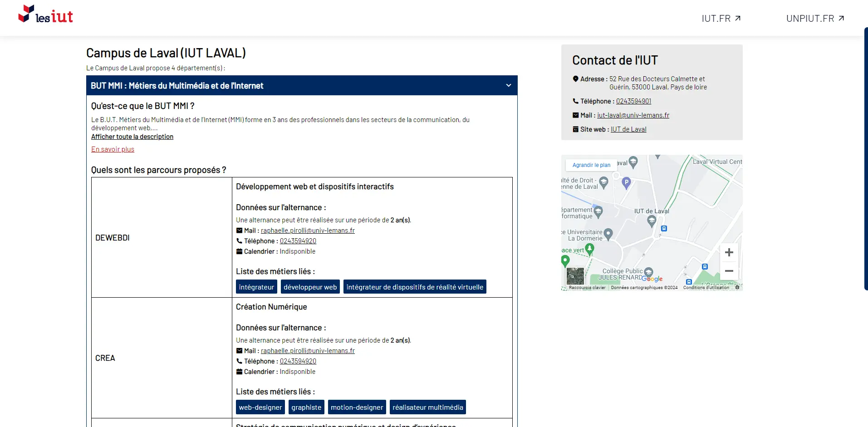Click the parking marker on the map

[626, 182]
